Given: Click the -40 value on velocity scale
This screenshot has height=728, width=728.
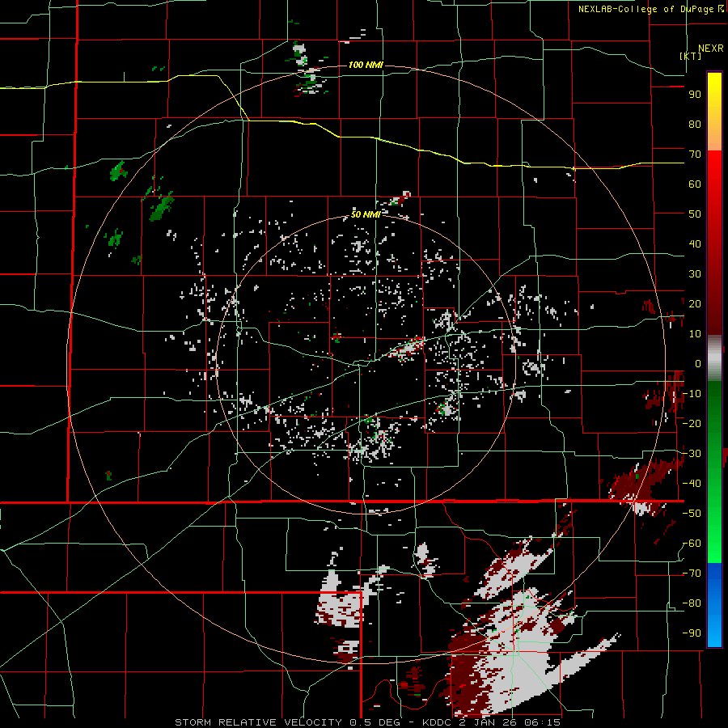Looking at the screenshot, I should [x=692, y=484].
